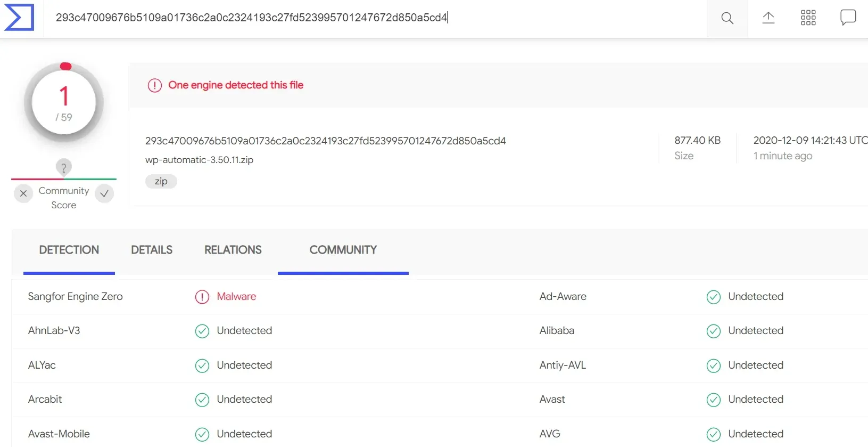Switch to the DETECTION tab
This screenshot has width=868, height=447.
pyautogui.click(x=69, y=250)
